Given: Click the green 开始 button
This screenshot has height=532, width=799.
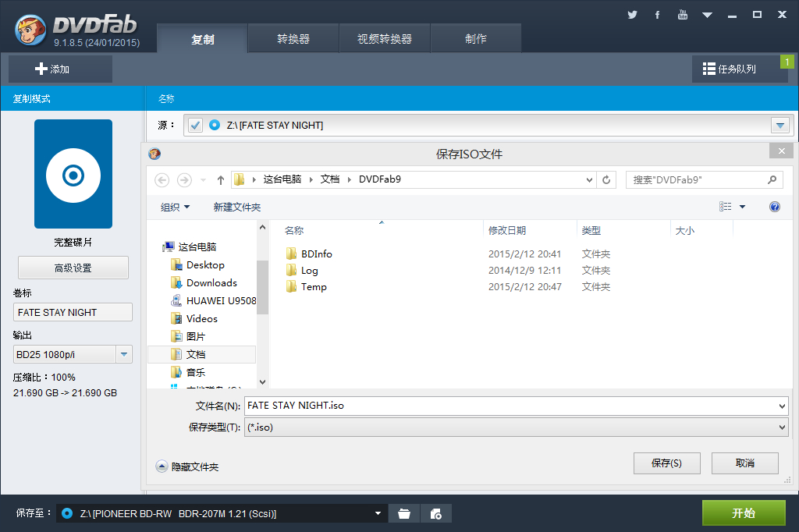Looking at the screenshot, I should pyautogui.click(x=743, y=513).
